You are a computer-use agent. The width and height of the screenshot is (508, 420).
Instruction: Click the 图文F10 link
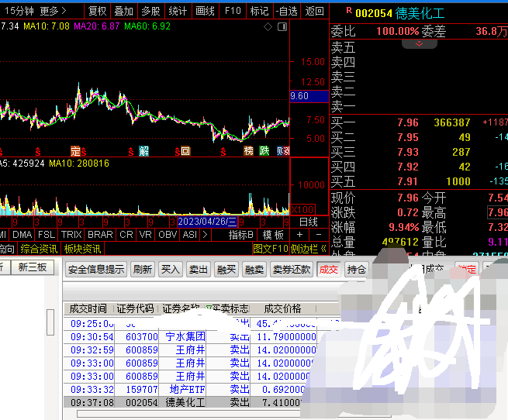[271, 249]
